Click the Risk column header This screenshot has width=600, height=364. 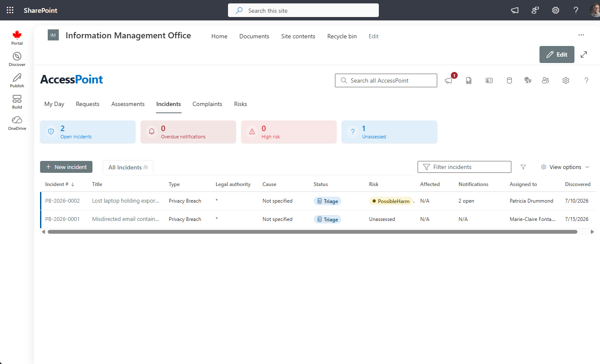coord(374,184)
